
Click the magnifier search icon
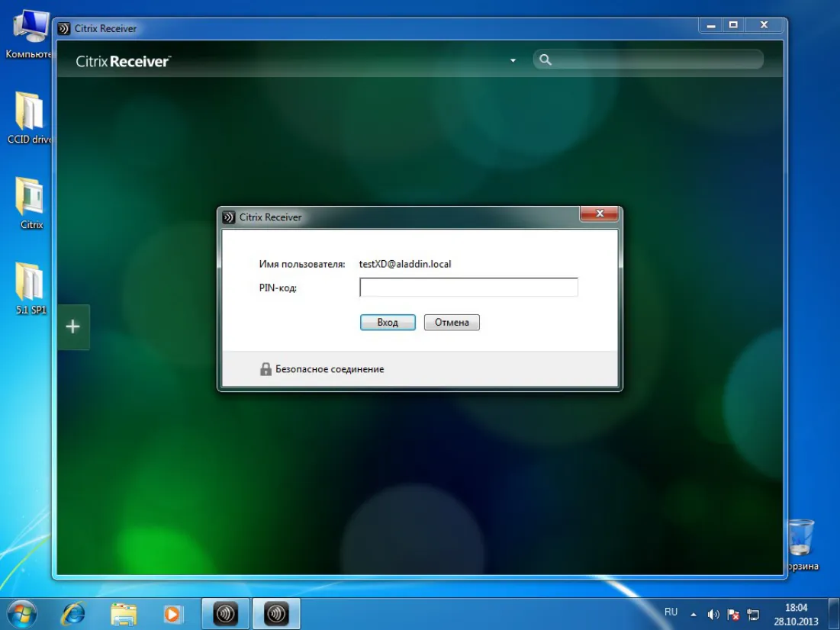click(545, 59)
